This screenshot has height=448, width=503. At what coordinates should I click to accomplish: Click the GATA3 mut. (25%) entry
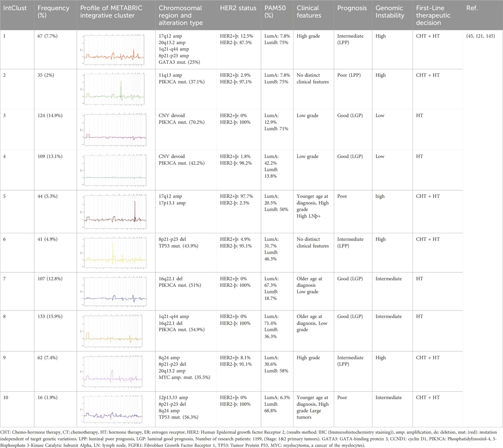coord(179,62)
